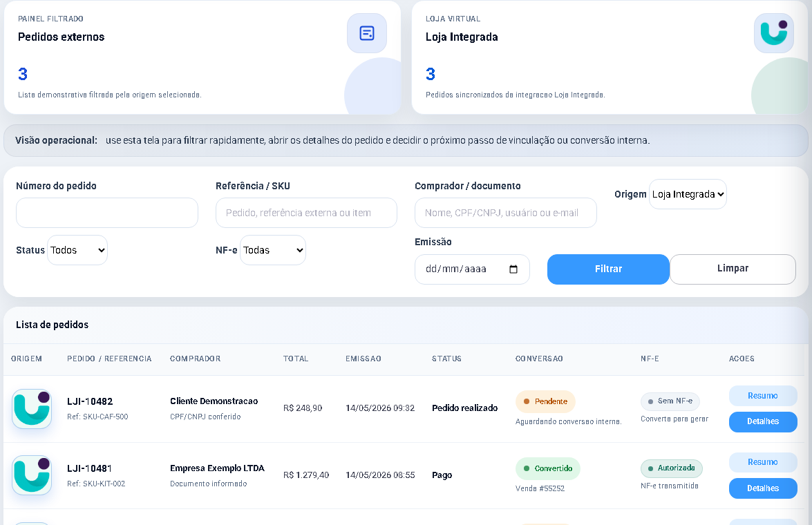Image resolution: width=812 pixels, height=525 pixels.
Task: Click the TOTAL column header
Action: pos(296,359)
